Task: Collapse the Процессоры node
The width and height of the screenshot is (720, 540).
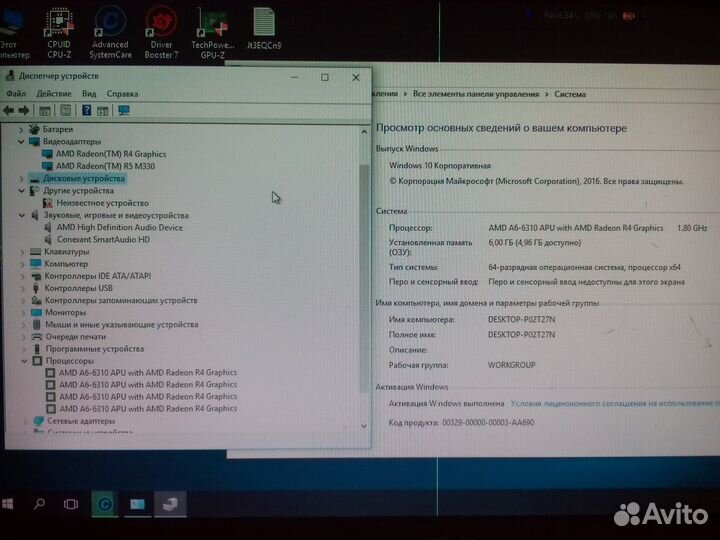Action: coord(24,361)
